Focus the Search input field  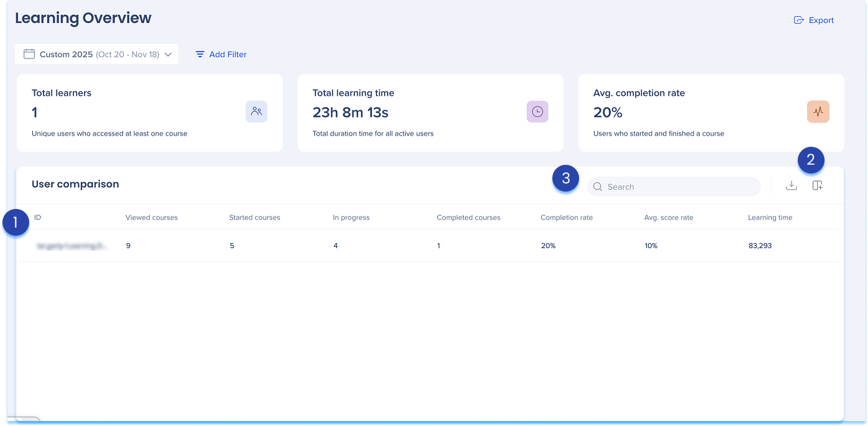(x=680, y=187)
